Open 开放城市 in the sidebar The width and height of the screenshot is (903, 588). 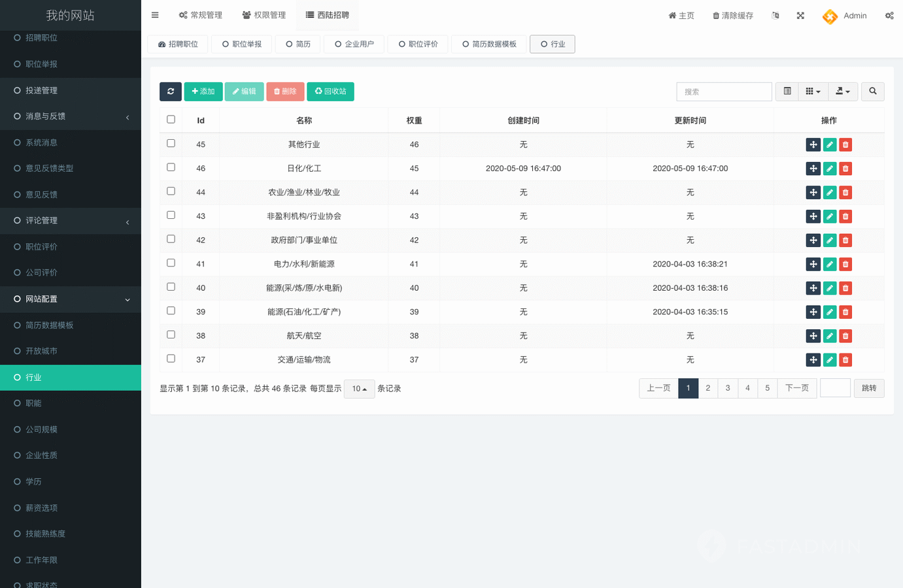point(42,351)
